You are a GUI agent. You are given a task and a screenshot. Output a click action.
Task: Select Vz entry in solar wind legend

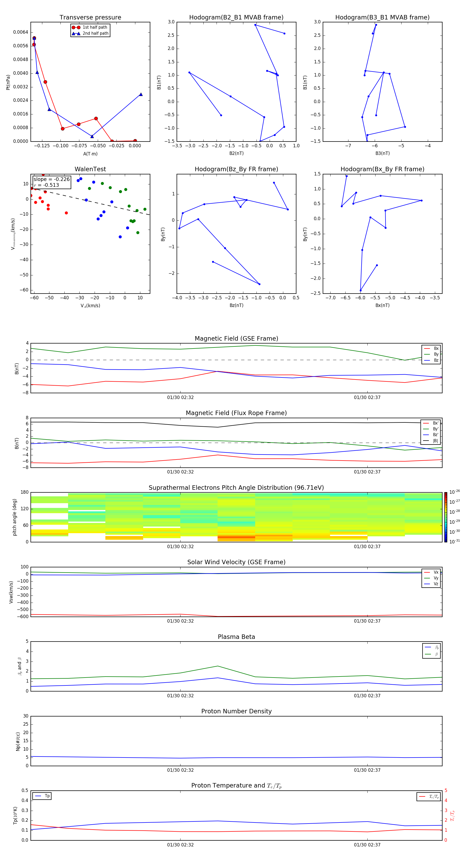pyautogui.click(x=431, y=584)
